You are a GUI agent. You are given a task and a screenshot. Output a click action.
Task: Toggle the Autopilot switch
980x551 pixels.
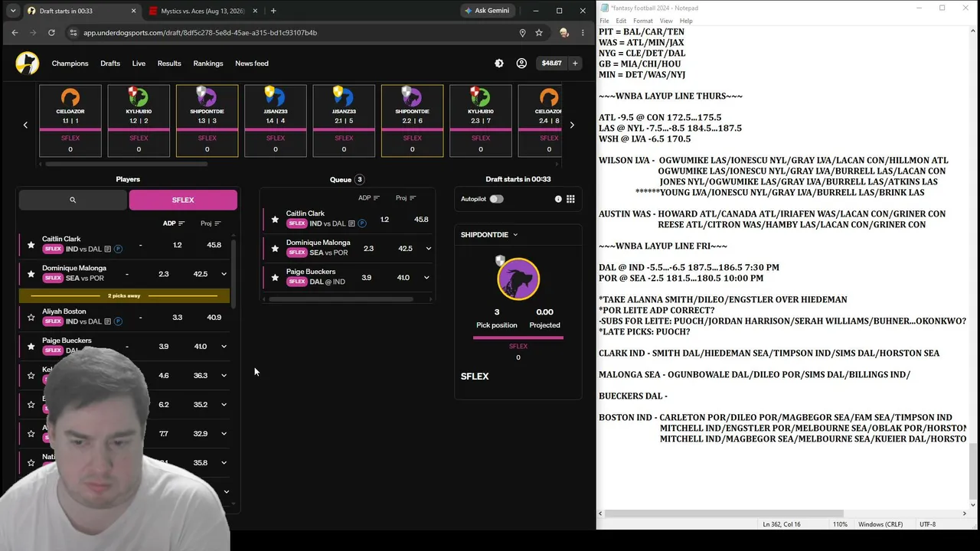point(496,199)
